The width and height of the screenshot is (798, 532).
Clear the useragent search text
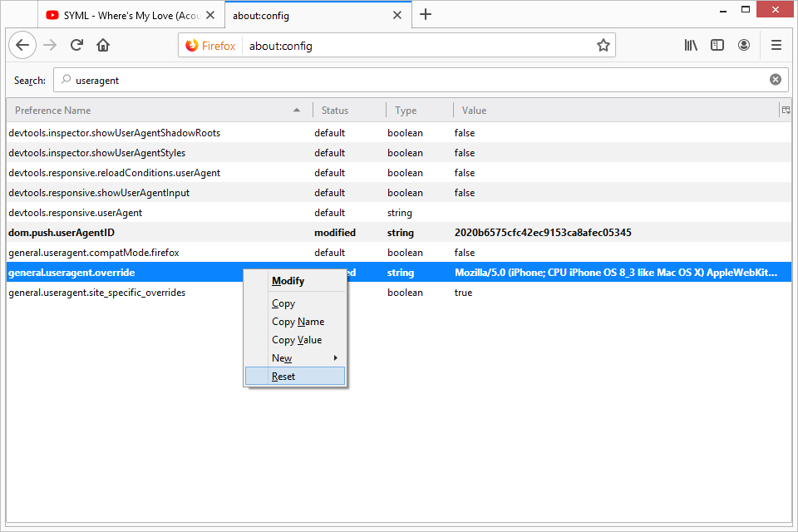[775, 80]
